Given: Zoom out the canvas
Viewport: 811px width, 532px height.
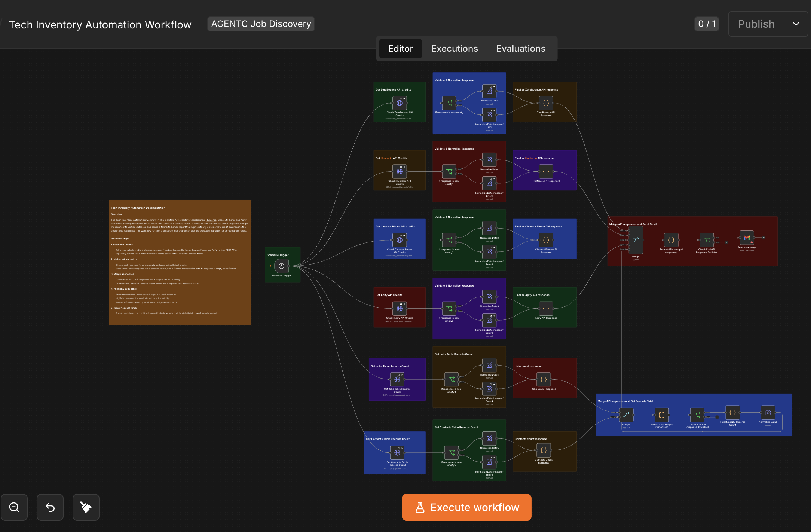Looking at the screenshot, I should [14, 507].
